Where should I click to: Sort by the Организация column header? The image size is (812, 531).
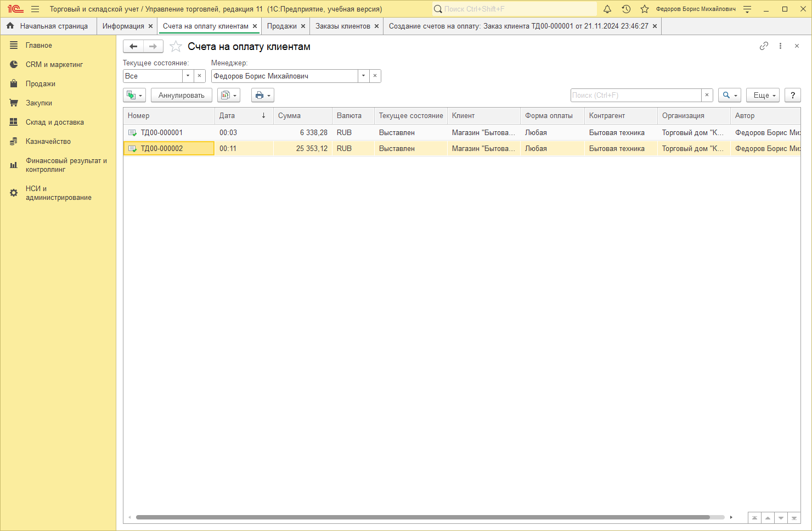(694, 115)
